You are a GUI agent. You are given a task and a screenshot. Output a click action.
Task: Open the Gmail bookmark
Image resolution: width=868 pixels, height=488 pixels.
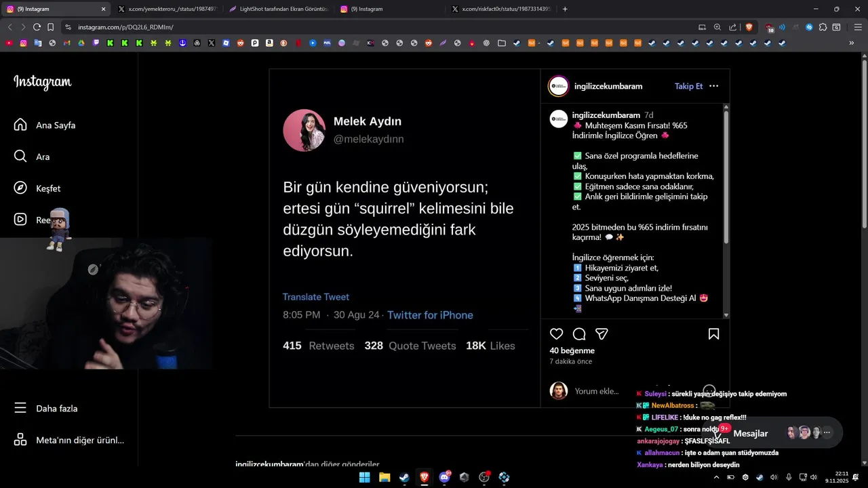[x=66, y=43]
